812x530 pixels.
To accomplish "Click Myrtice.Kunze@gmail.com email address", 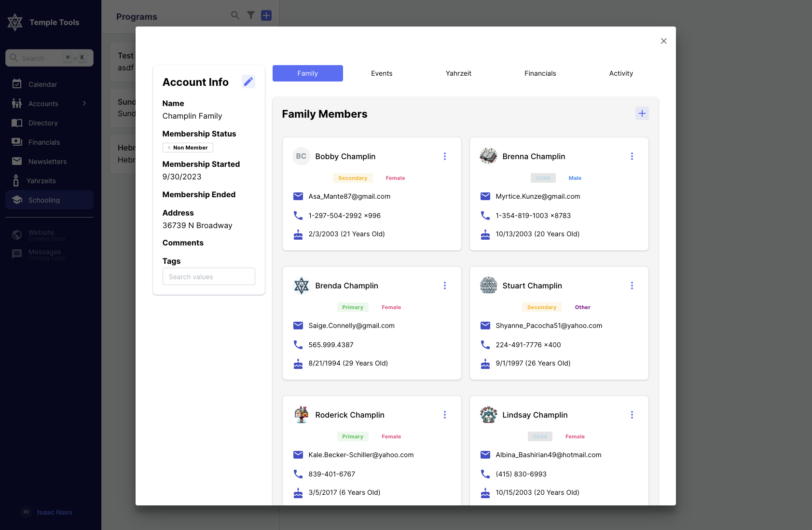I will coord(537,196).
